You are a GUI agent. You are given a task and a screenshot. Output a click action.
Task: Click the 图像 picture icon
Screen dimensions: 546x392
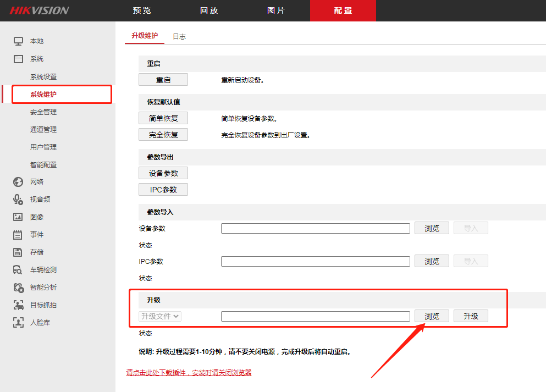click(18, 217)
